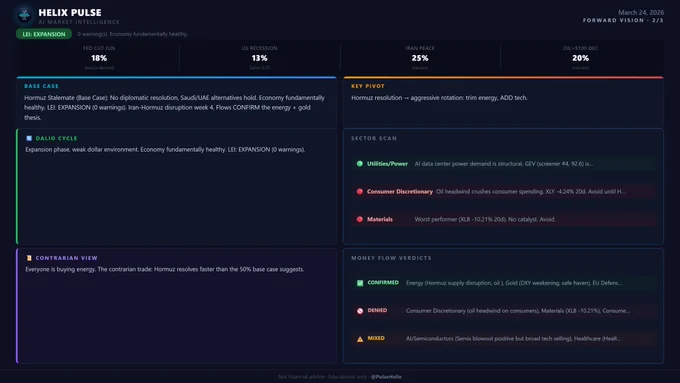
Task: Click the AI/Semiconductors mixed flows description
Action: pyautogui.click(x=513, y=339)
